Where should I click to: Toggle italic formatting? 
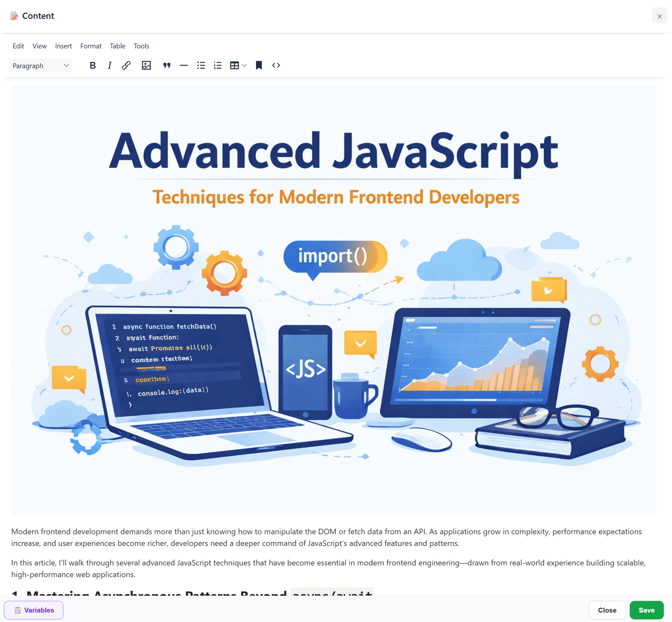click(110, 65)
